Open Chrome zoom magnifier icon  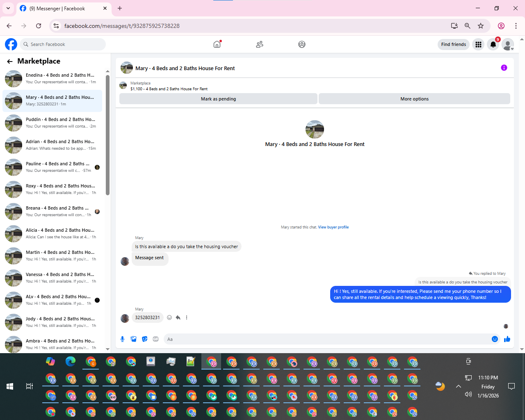(x=467, y=26)
